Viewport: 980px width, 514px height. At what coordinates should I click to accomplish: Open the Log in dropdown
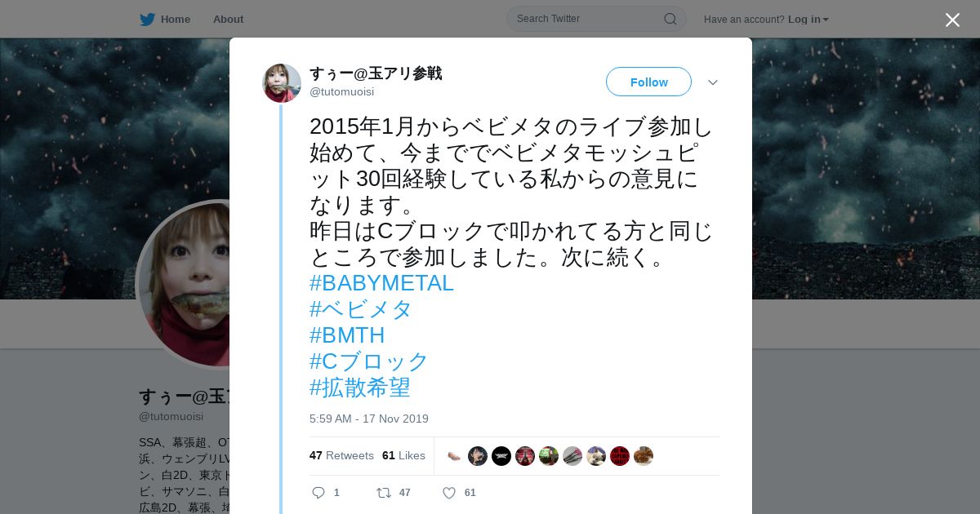pos(808,19)
